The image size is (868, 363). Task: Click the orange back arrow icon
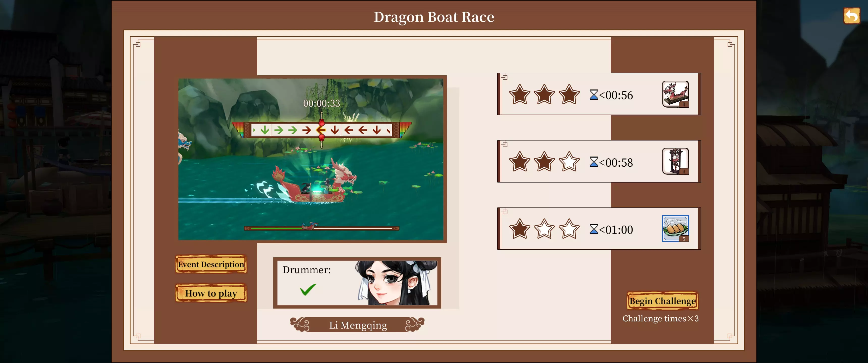(851, 16)
